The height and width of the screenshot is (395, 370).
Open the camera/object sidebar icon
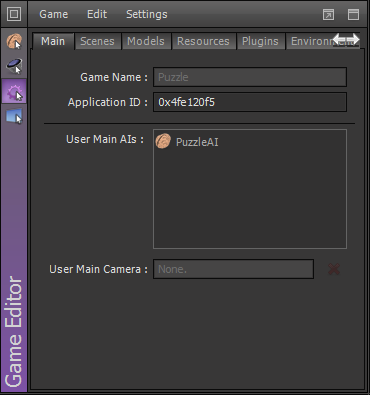click(x=14, y=66)
